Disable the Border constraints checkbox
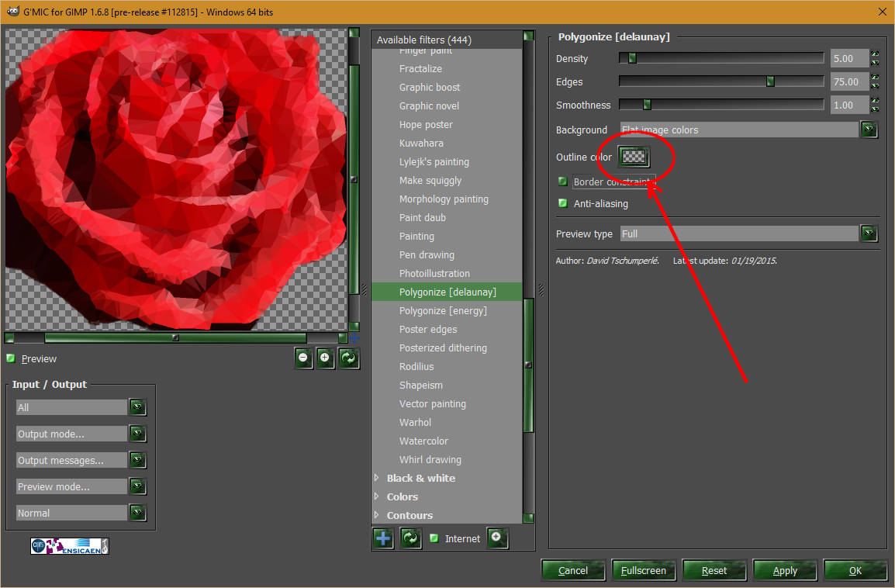The width and height of the screenshot is (895, 588). (x=563, y=182)
